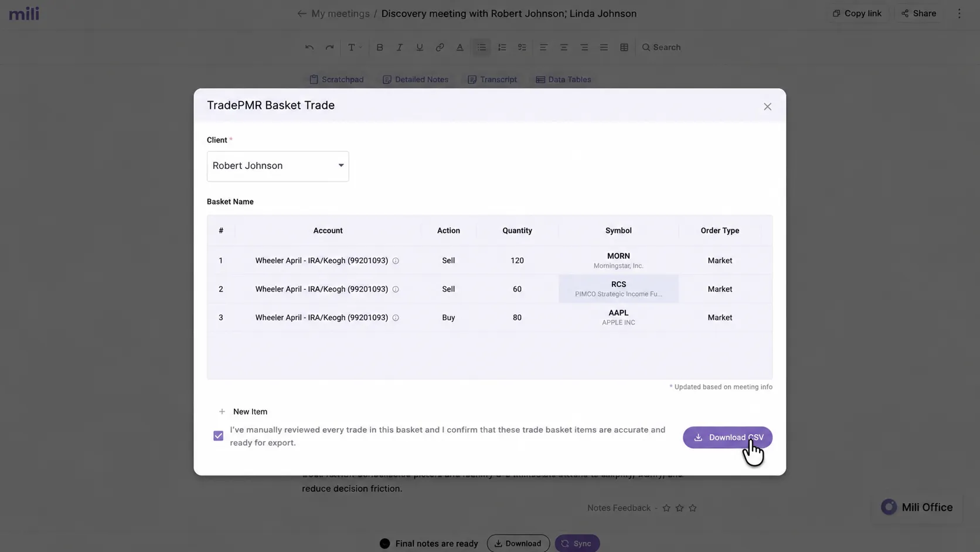Click the Sell action in row 1

[448, 260]
